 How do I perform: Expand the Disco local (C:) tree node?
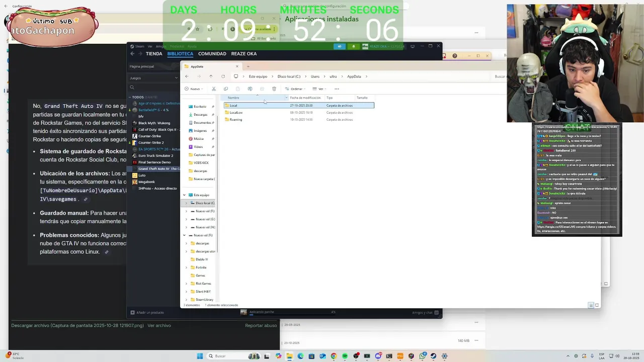click(186, 203)
